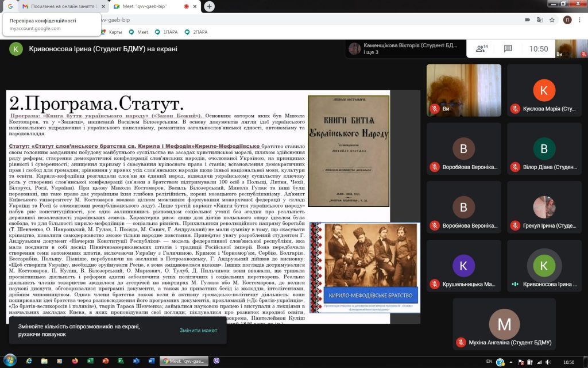The image size is (588, 368).
Task: Open the meeting chat icon
Action: [508, 49]
